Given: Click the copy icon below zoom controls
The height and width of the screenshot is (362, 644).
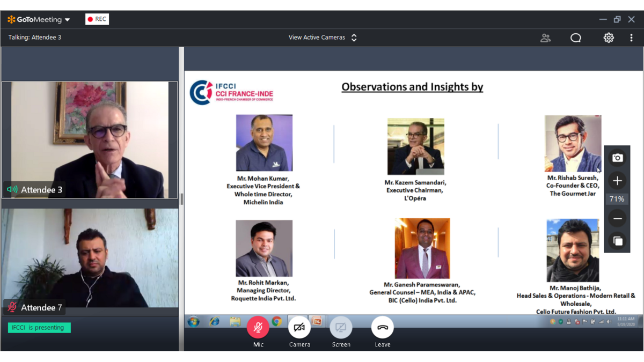Looking at the screenshot, I should coord(617,241).
